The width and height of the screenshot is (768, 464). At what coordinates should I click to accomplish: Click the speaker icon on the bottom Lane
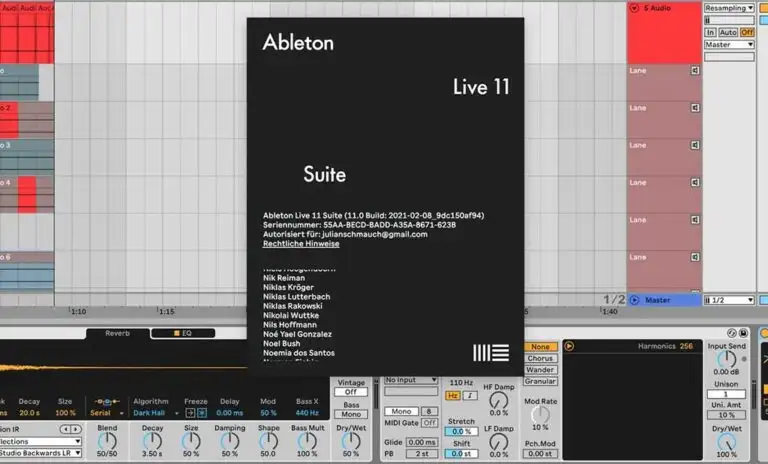tap(695, 257)
